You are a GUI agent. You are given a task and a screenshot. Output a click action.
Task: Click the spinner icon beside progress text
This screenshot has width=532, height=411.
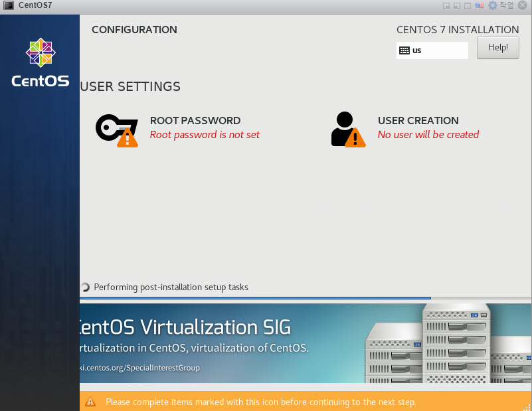[85, 288]
